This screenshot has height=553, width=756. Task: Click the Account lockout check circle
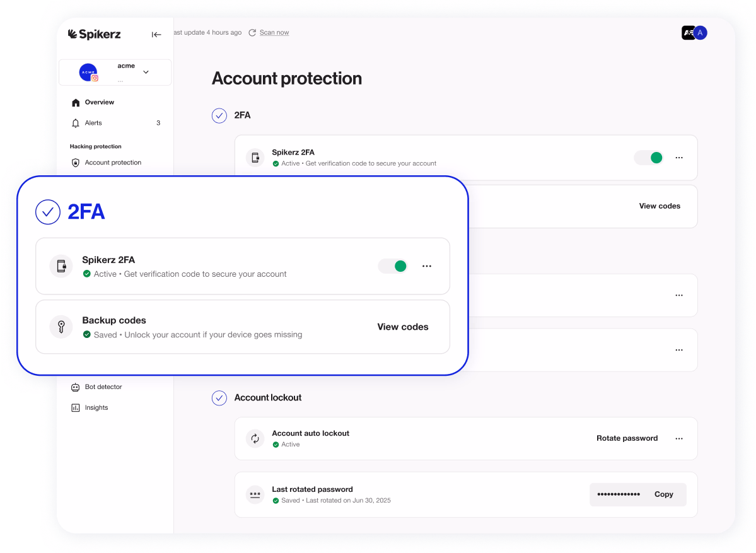coord(219,398)
